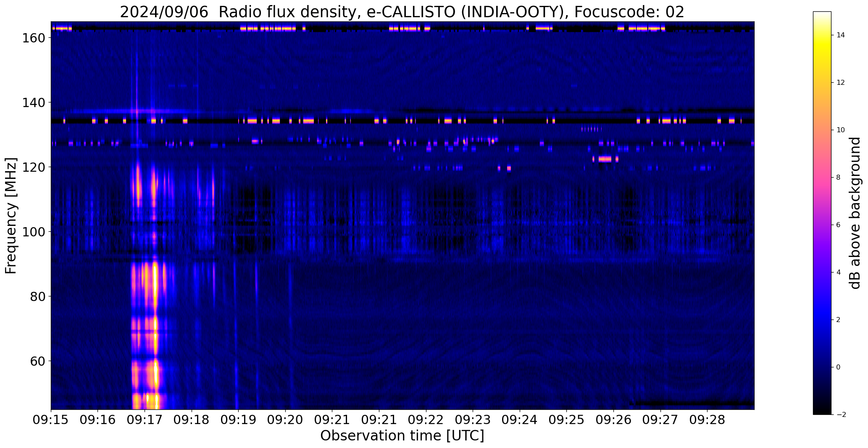Click the plot title mentioning e-CALLISTO INDIA-OOTY
Viewport: 868px width, 448px height.
tap(402, 12)
